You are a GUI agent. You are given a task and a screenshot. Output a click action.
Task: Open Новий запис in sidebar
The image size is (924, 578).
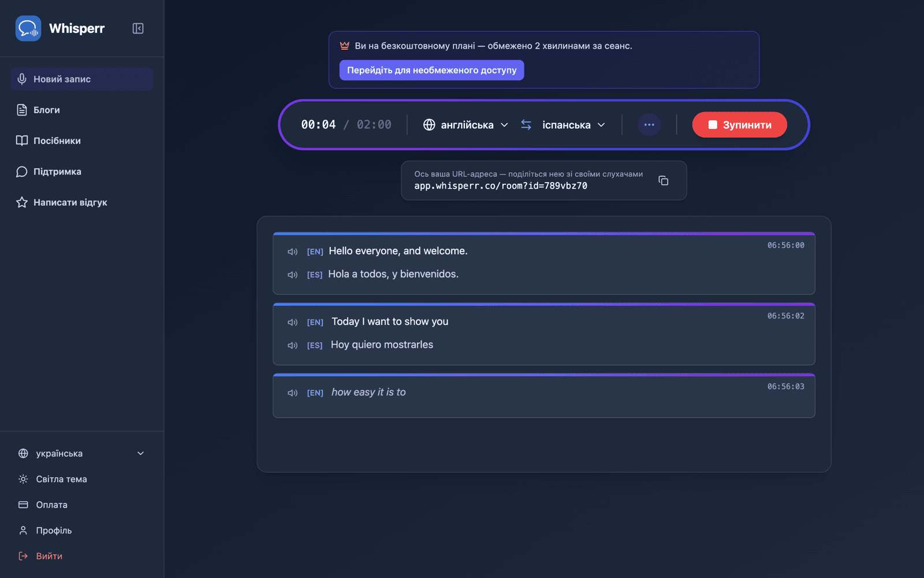[81, 79]
